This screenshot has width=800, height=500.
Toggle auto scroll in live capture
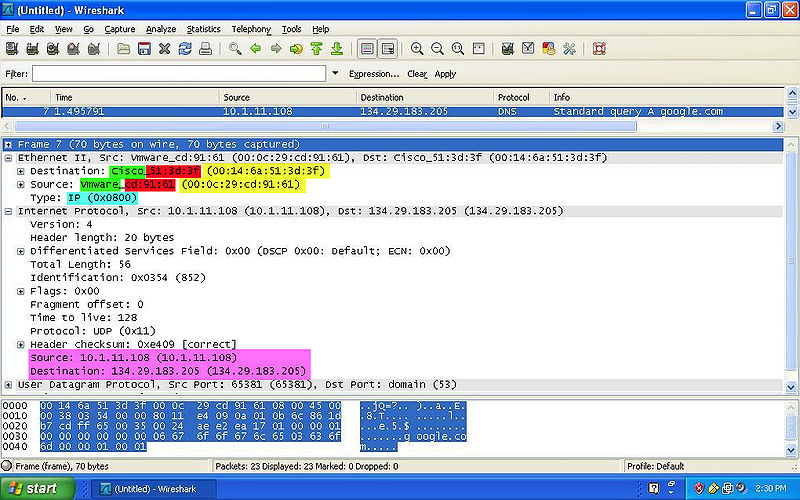coord(388,49)
